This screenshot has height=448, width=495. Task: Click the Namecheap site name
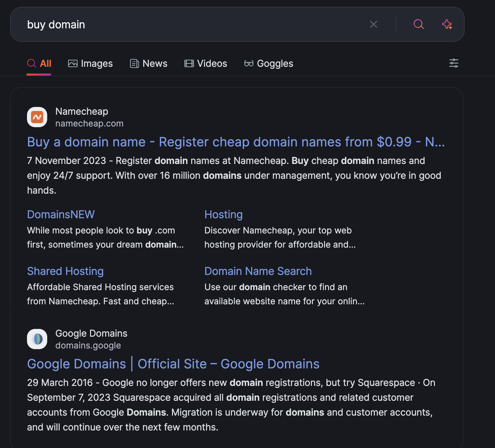(82, 111)
